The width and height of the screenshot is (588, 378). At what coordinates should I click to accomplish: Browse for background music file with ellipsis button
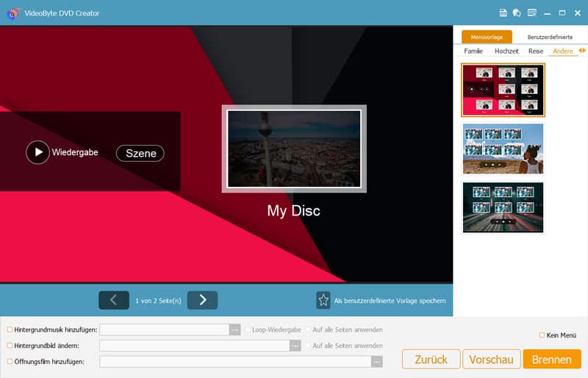pyautogui.click(x=235, y=330)
